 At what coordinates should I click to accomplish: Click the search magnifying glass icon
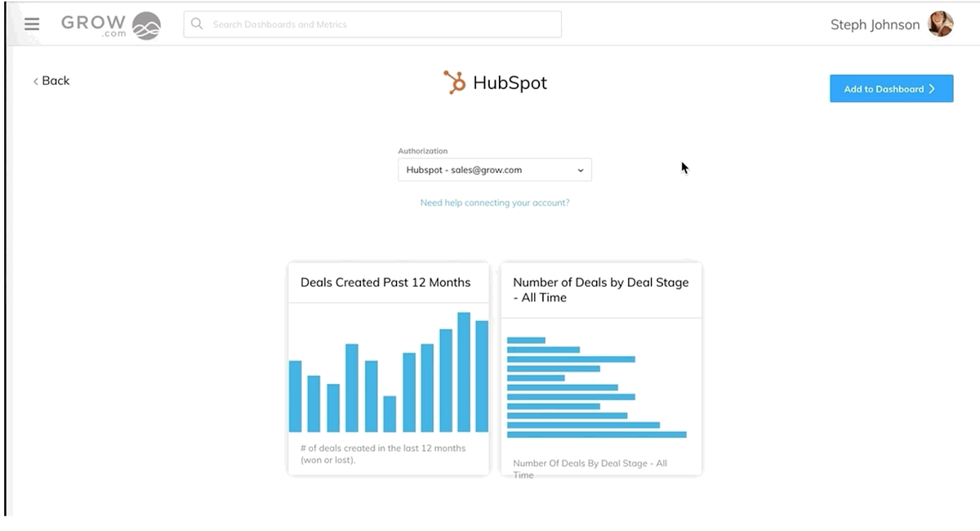pos(197,24)
